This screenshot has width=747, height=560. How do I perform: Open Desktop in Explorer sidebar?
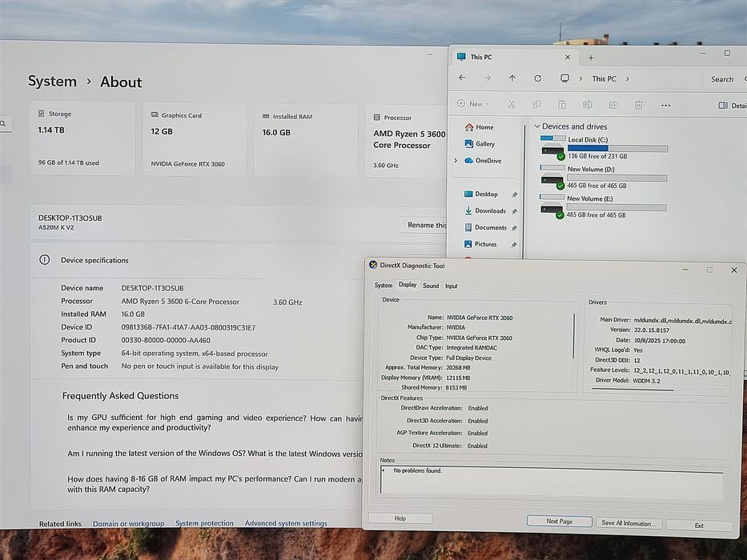[x=480, y=194]
